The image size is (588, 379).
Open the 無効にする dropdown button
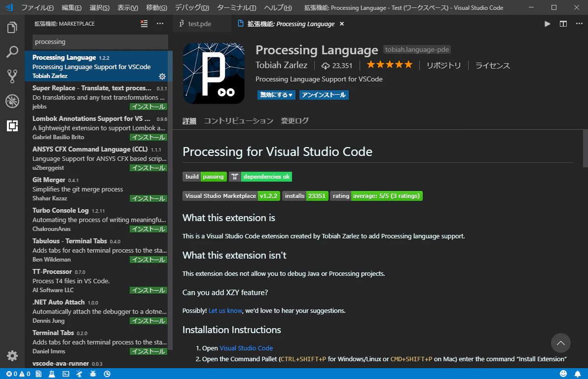(276, 95)
